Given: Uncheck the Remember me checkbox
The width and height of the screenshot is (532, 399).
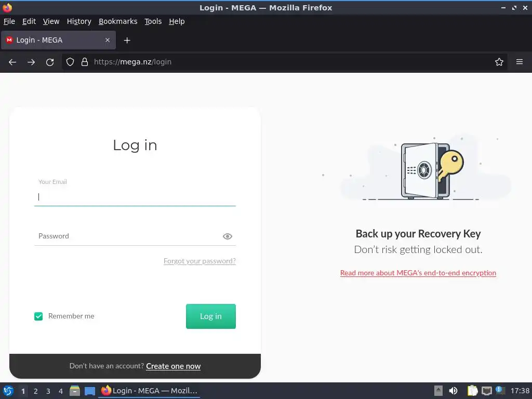Looking at the screenshot, I should [x=38, y=316].
